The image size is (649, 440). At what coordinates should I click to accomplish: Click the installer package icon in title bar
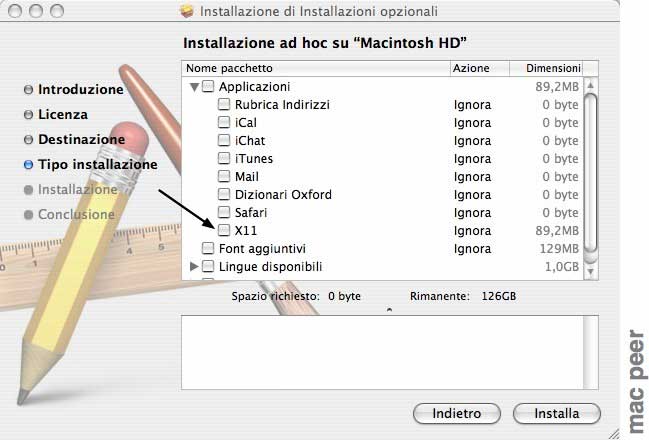pyautogui.click(x=187, y=11)
